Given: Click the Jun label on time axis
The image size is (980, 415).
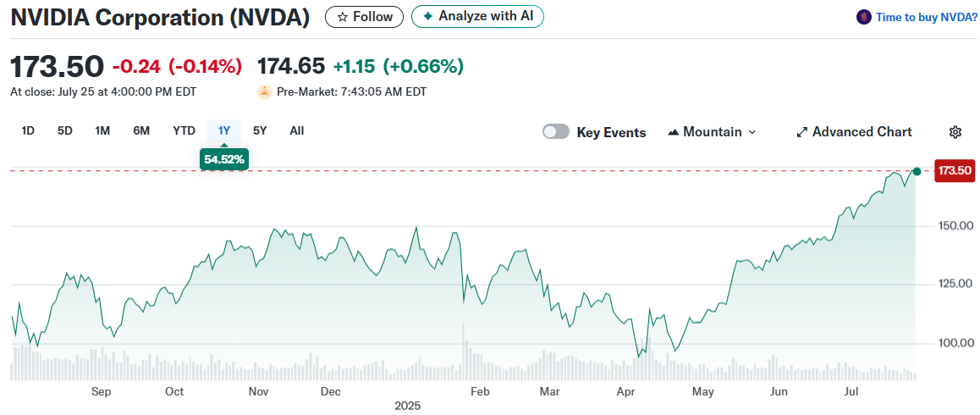Looking at the screenshot, I should click(778, 392).
